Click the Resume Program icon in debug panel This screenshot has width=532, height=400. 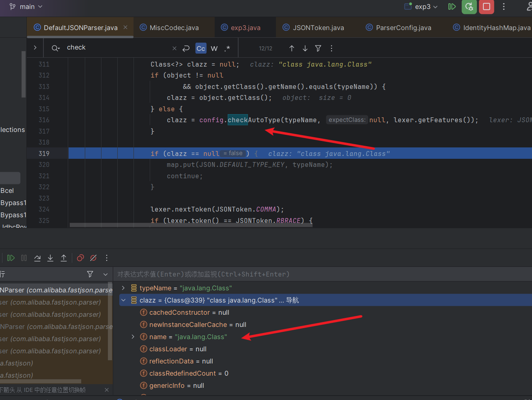click(11, 258)
